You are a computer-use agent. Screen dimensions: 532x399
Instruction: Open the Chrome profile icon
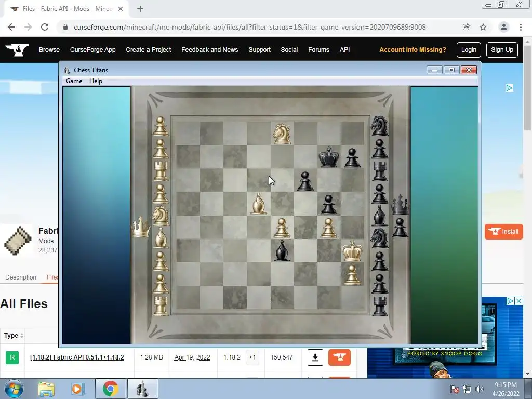pos(504,27)
